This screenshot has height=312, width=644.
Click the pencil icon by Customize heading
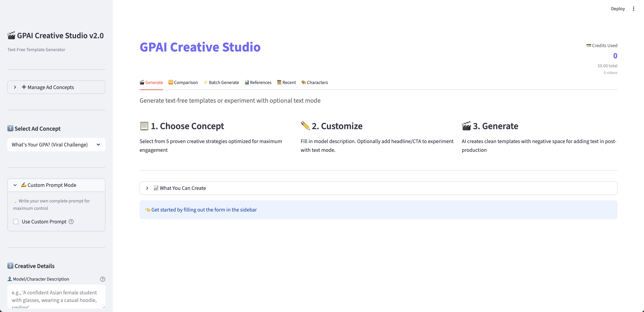tap(305, 126)
